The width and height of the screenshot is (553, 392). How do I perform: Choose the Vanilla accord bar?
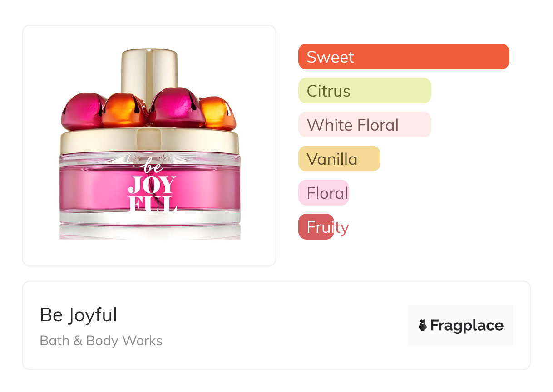coord(339,159)
